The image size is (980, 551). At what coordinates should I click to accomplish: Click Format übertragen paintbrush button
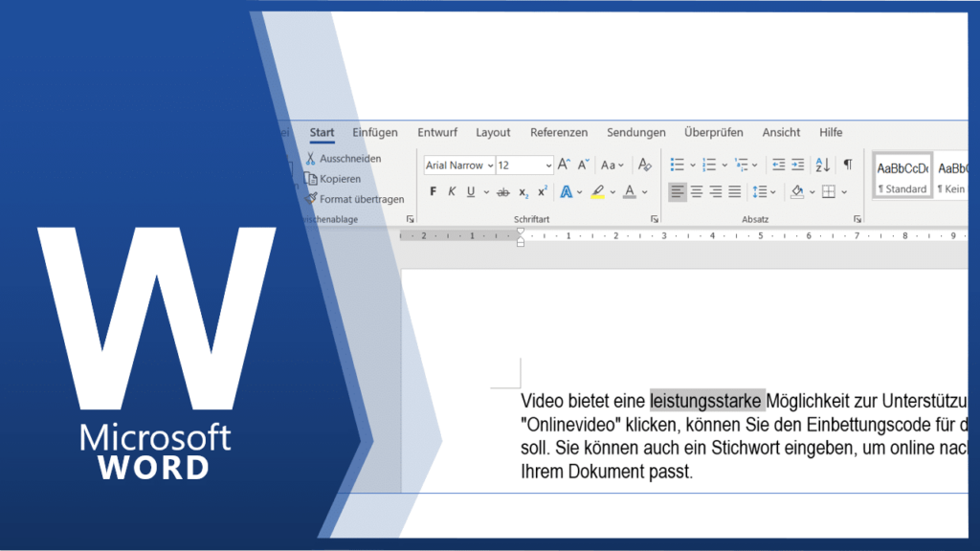354,199
